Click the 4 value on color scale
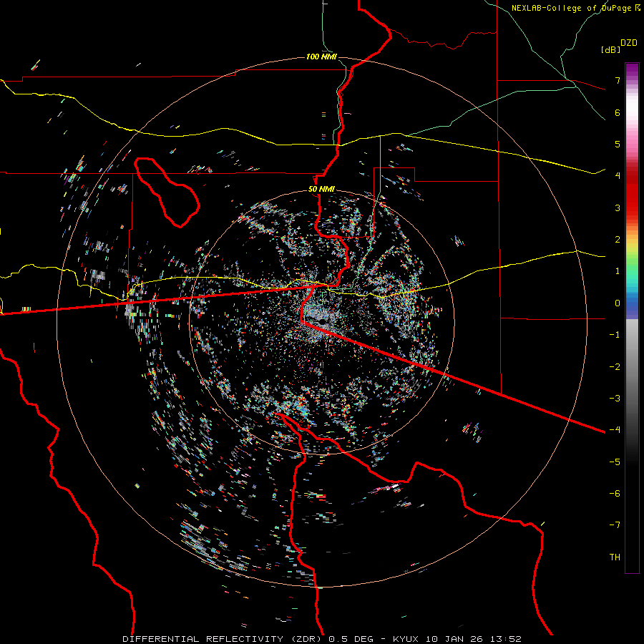This screenshot has height=644, width=644. pyautogui.click(x=618, y=176)
